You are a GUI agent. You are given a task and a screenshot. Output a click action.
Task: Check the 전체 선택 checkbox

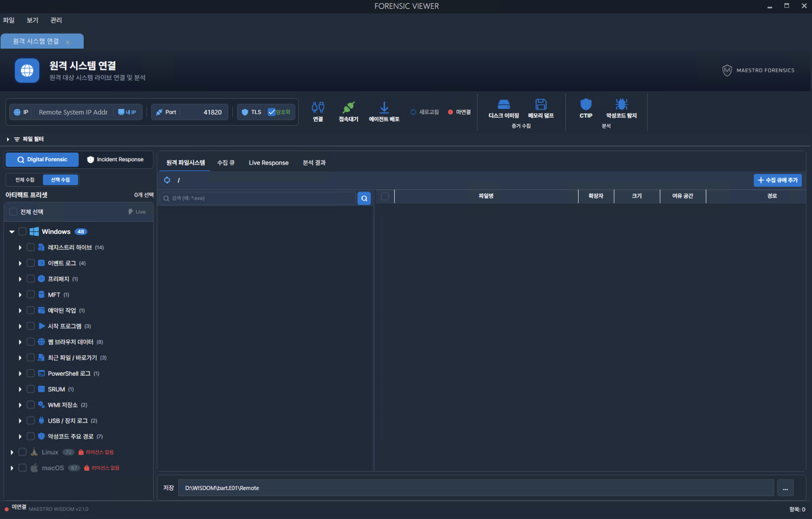tap(13, 212)
